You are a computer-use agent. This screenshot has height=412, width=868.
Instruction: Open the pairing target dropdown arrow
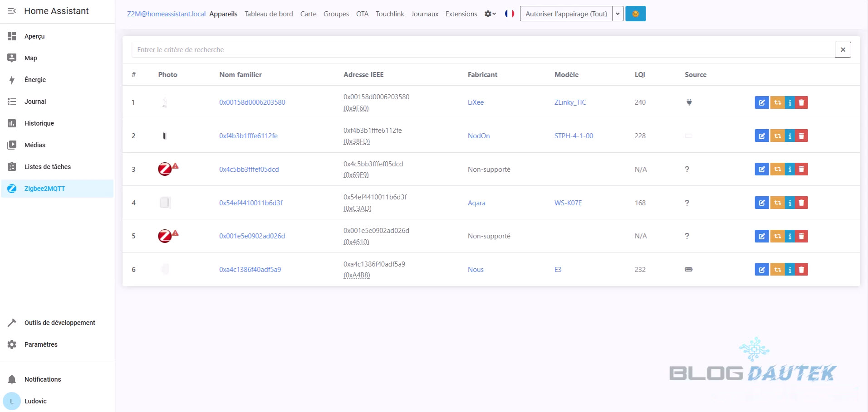pos(618,14)
